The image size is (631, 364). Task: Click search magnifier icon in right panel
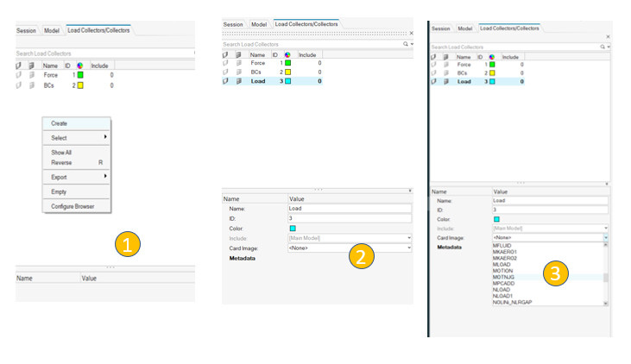click(x=603, y=47)
